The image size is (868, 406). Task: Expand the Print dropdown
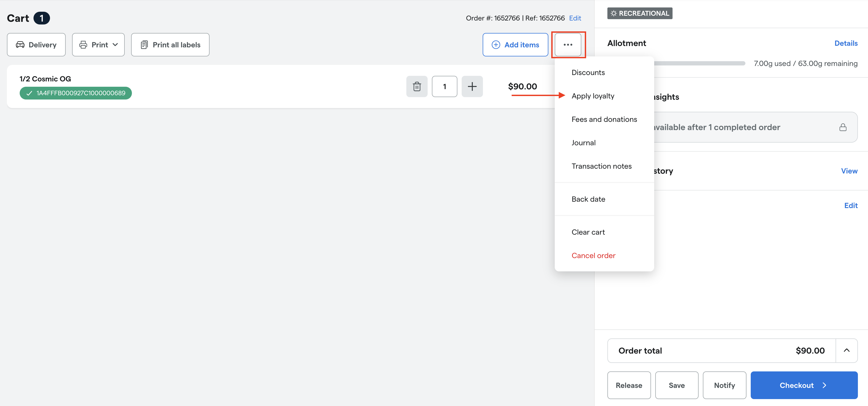point(98,44)
